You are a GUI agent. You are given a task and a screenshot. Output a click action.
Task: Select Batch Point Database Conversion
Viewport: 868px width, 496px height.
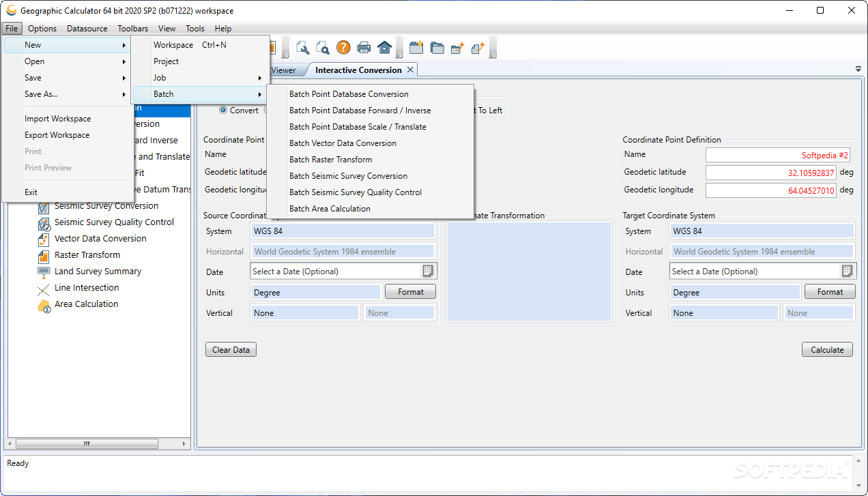[x=370, y=94]
